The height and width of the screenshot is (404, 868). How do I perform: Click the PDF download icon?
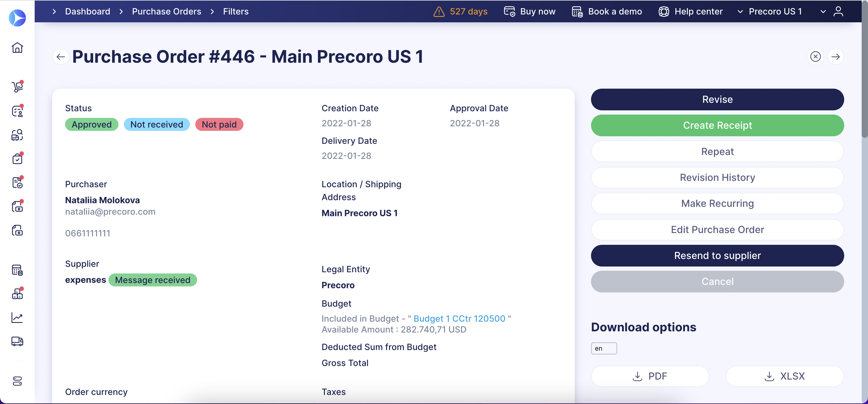click(x=637, y=376)
